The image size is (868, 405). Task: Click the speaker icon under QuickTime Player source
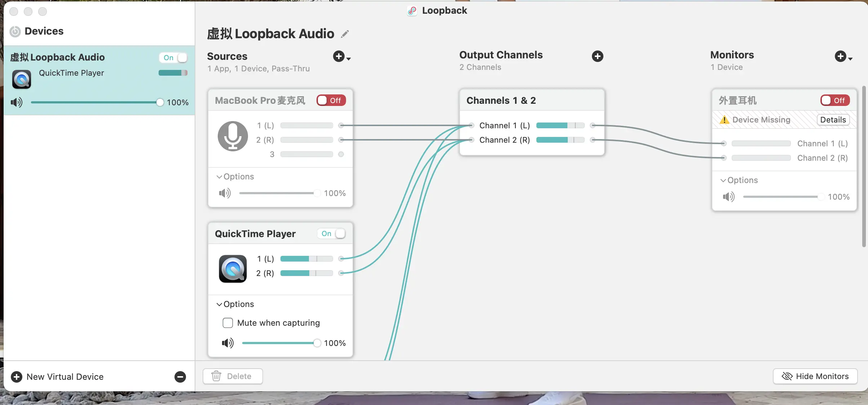[x=227, y=343]
